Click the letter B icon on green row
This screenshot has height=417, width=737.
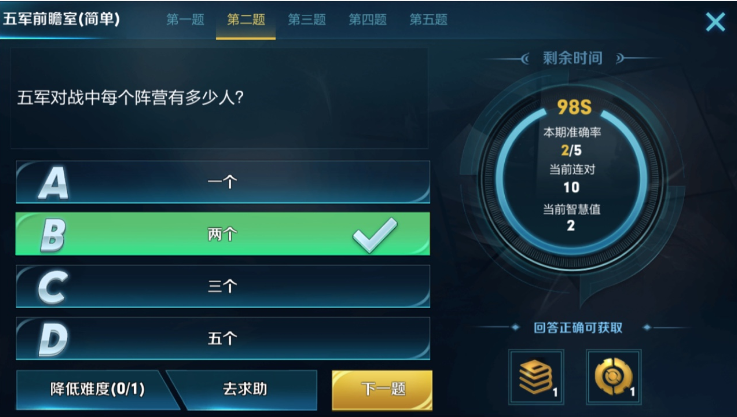(53, 235)
